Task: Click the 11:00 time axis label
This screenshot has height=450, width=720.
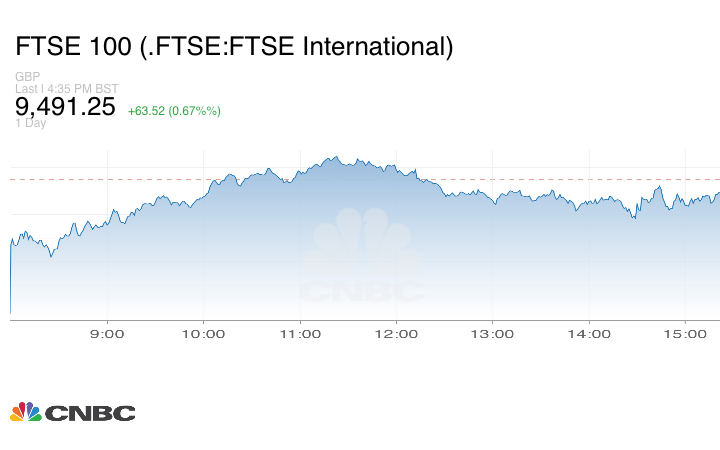Action: click(x=300, y=334)
